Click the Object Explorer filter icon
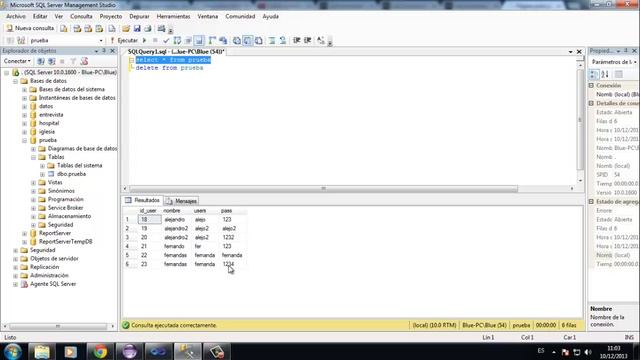The height and width of the screenshot is (360, 640). [73, 61]
